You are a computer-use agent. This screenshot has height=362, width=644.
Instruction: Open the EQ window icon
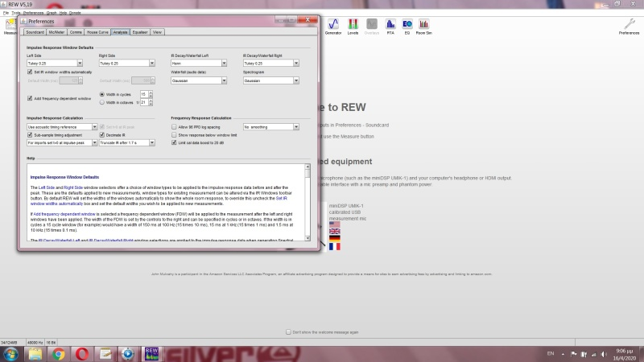(x=407, y=26)
